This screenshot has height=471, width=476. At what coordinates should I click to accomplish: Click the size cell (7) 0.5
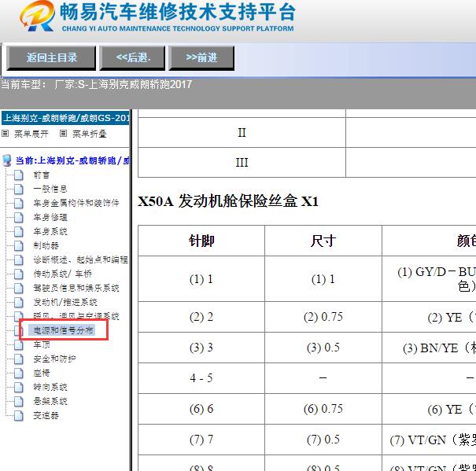pos(323,440)
